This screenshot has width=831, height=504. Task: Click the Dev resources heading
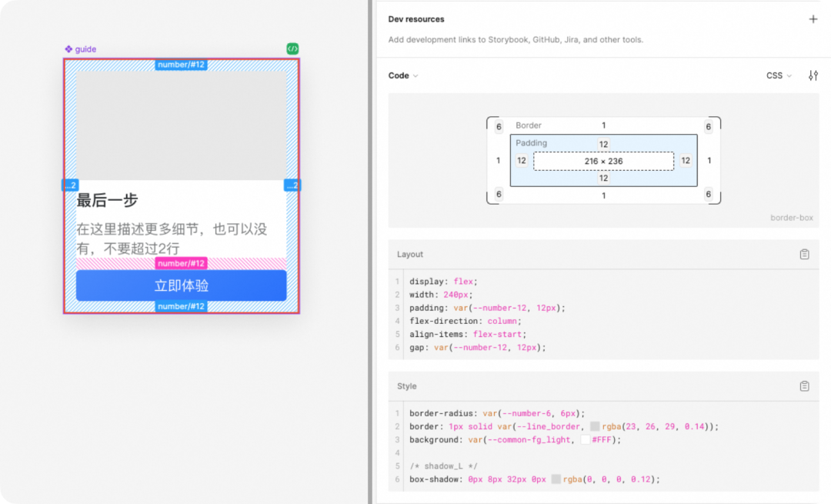(x=416, y=19)
